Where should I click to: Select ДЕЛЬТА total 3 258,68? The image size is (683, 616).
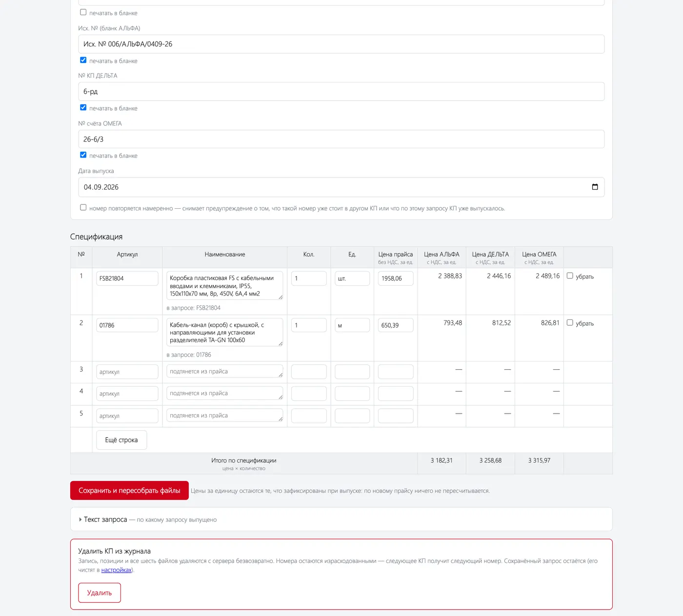click(x=490, y=460)
